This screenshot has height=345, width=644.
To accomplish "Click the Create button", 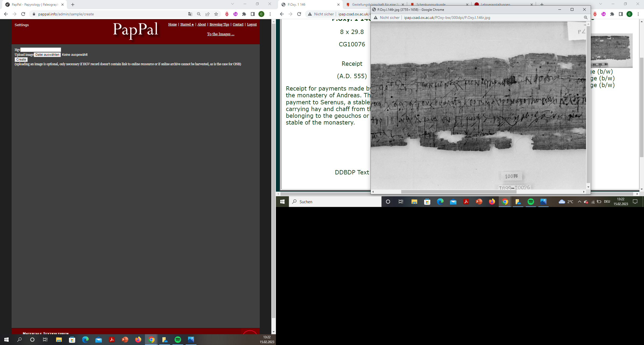I will [x=21, y=60].
